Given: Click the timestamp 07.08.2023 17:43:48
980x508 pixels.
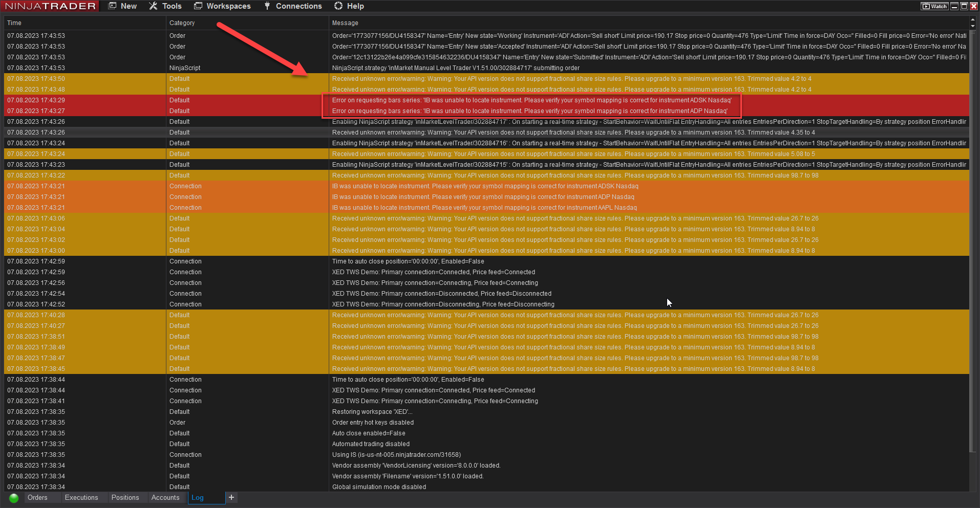Looking at the screenshot, I should click(x=36, y=90).
